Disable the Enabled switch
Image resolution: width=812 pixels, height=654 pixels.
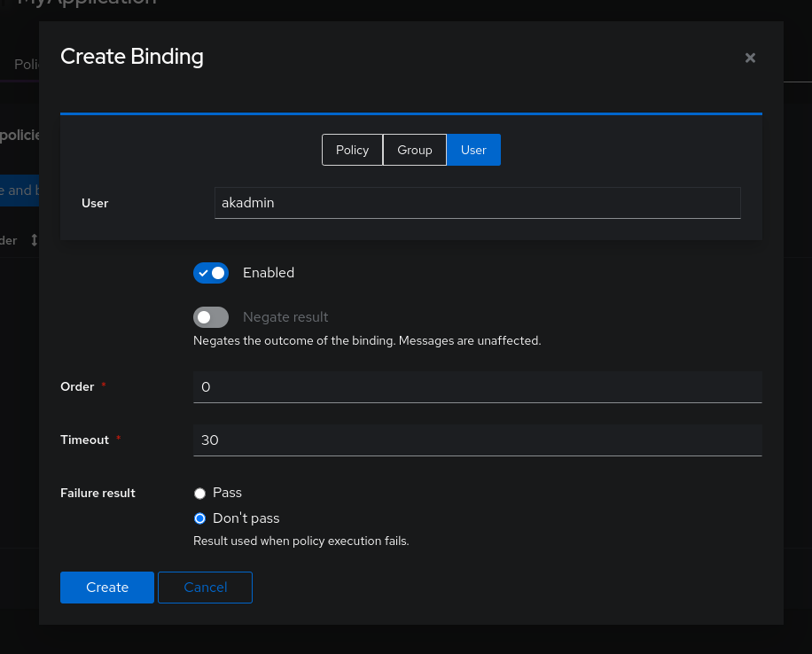tap(211, 273)
